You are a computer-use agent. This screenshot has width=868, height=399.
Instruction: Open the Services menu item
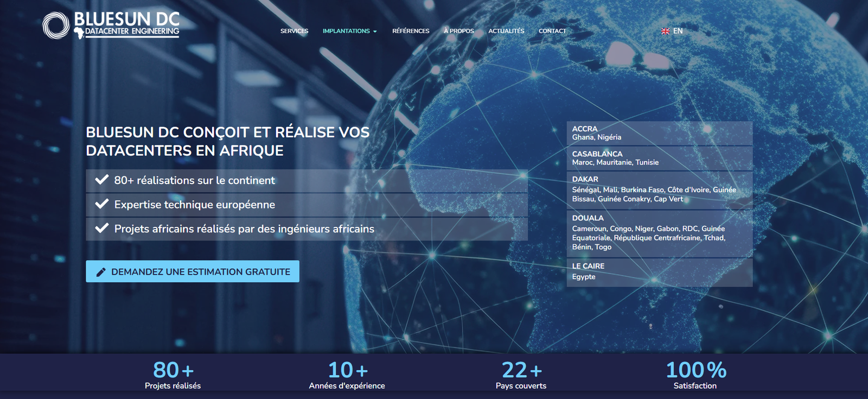[x=294, y=31]
